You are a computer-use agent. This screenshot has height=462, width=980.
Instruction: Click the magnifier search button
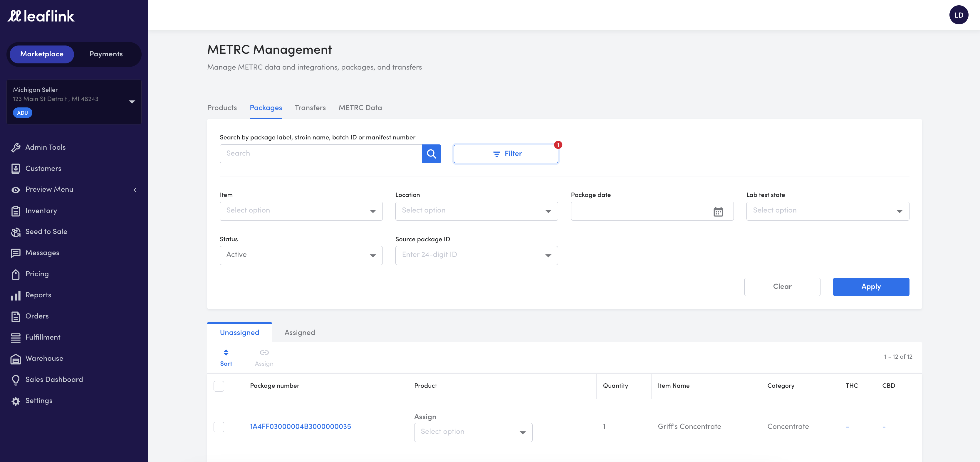432,154
